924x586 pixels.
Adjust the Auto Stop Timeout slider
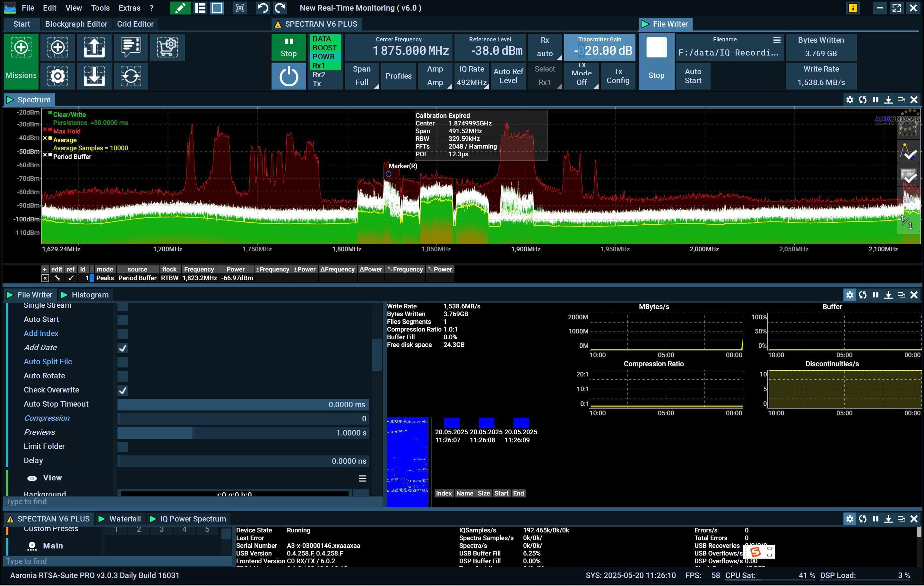(x=243, y=404)
